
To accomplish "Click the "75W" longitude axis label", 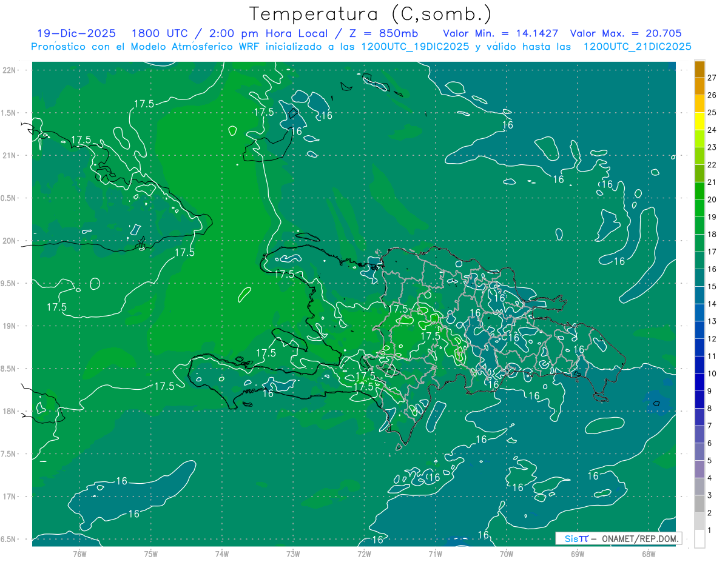I will (151, 554).
